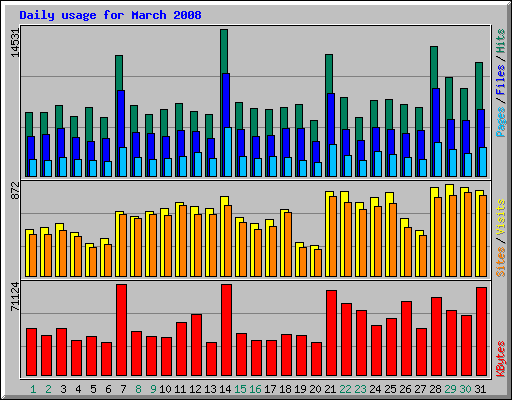Click day label 20
Viewport: 512px width, 400px height.
[x=315, y=389]
